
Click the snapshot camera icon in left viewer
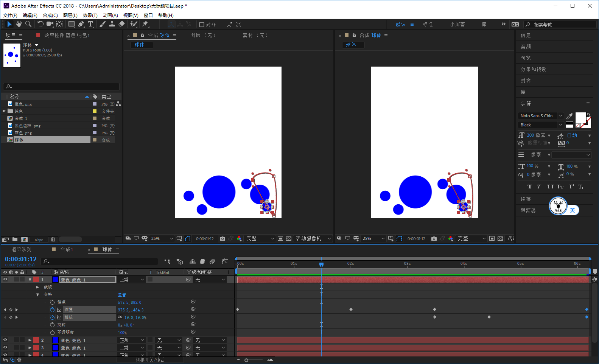pos(222,238)
